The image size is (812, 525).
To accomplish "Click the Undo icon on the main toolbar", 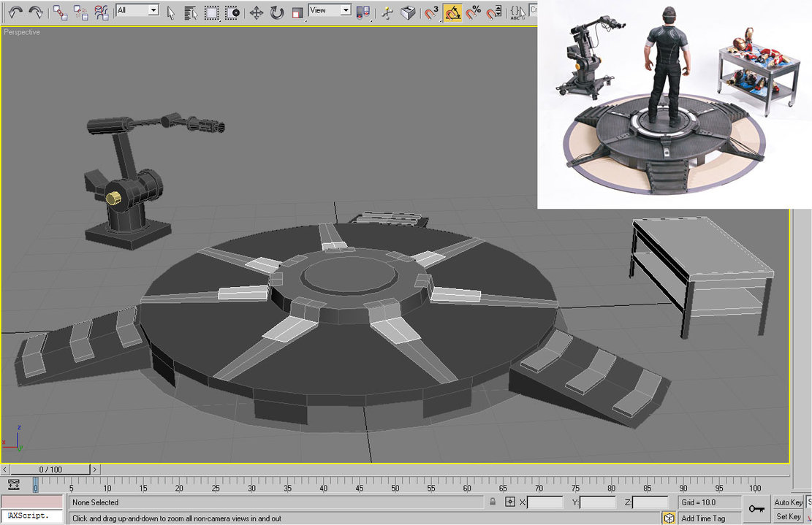I will click(15, 12).
